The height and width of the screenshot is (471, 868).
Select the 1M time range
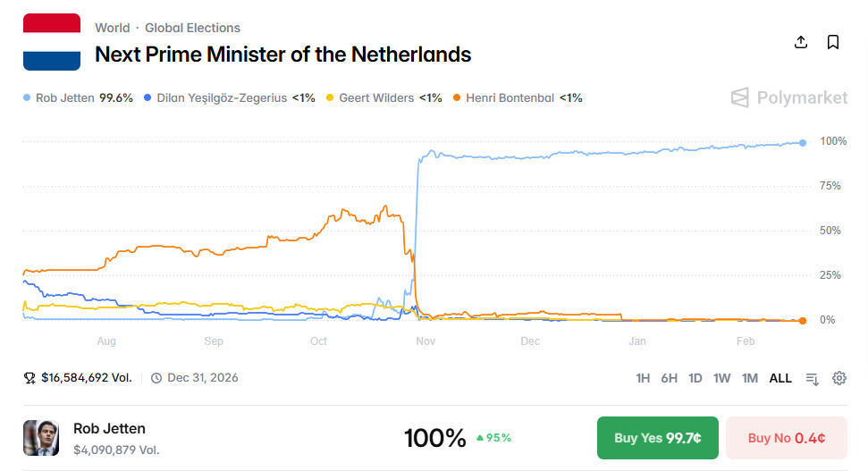point(750,378)
